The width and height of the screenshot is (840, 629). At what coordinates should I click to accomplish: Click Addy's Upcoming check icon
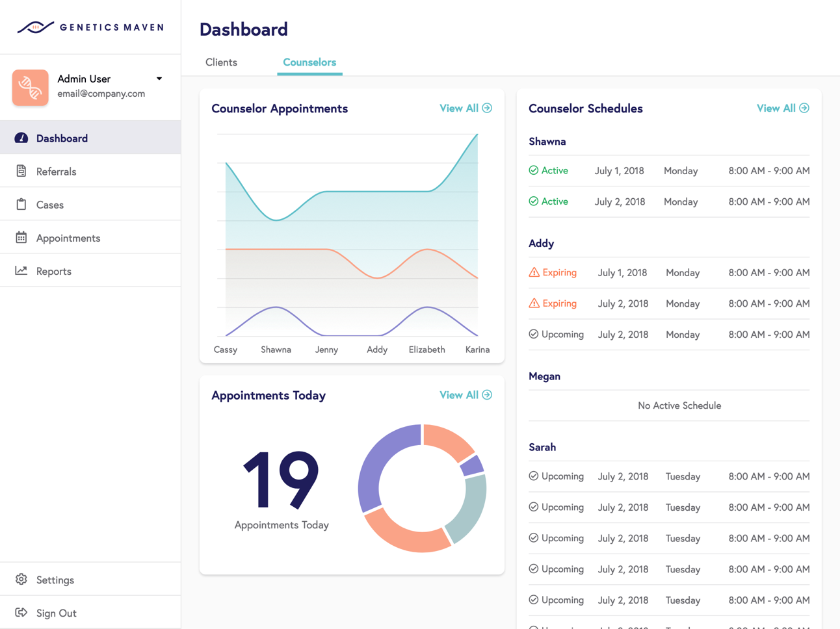point(534,334)
